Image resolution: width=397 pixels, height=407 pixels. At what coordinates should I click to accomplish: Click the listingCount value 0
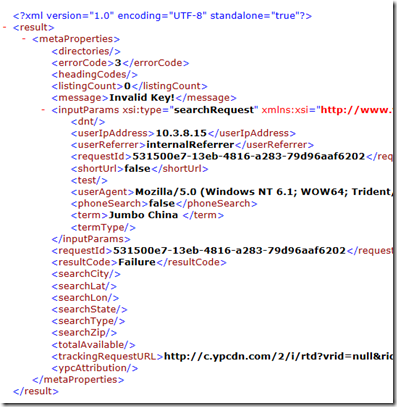(127, 86)
